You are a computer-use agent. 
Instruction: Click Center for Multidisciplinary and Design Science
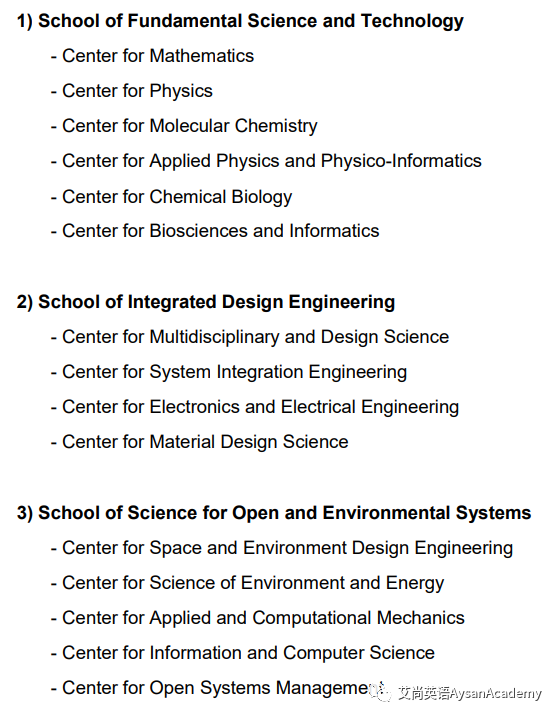pos(250,337)
